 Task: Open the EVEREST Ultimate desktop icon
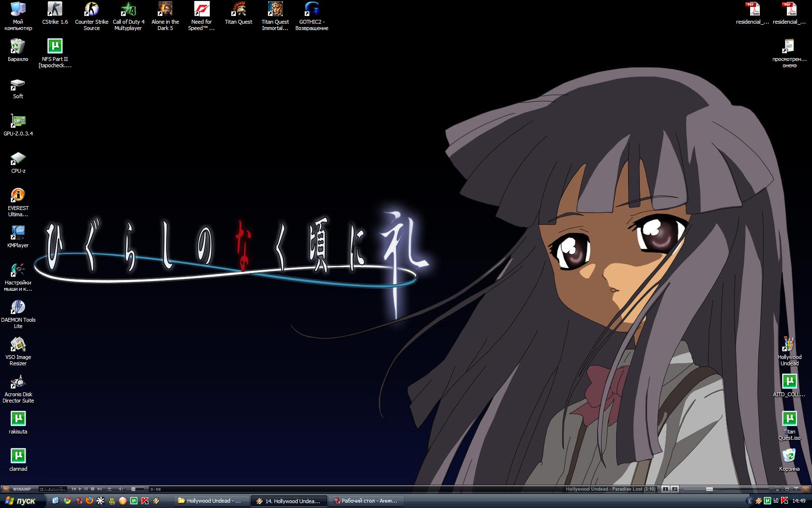[18, 195]
